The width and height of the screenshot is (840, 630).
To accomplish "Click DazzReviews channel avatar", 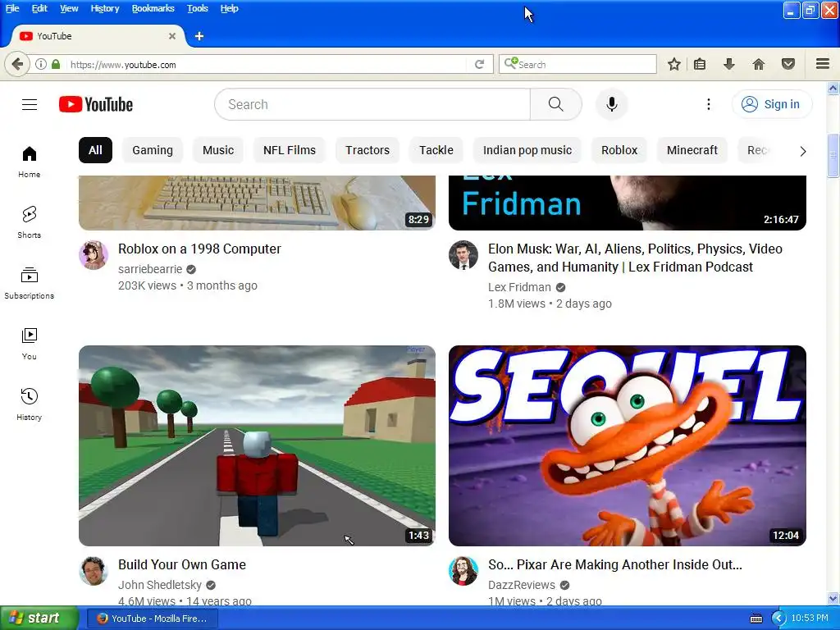I will (x=463, y=571).
